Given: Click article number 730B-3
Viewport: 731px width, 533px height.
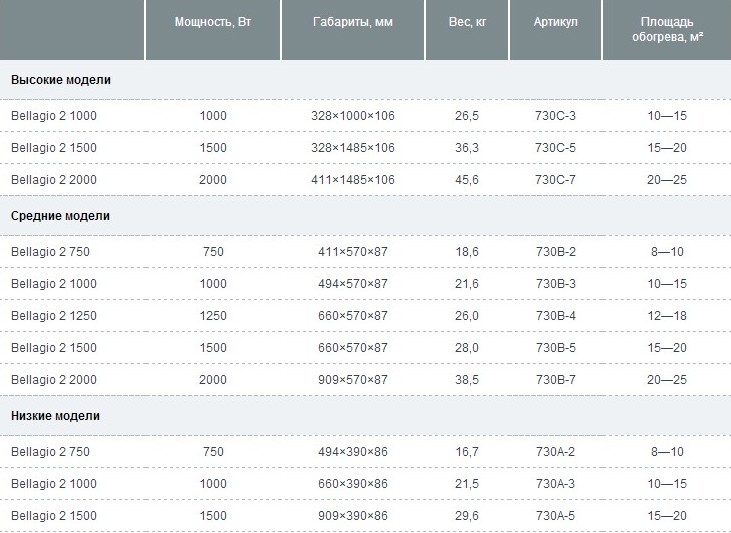Looking at the screenshot, I should [556, 284].
